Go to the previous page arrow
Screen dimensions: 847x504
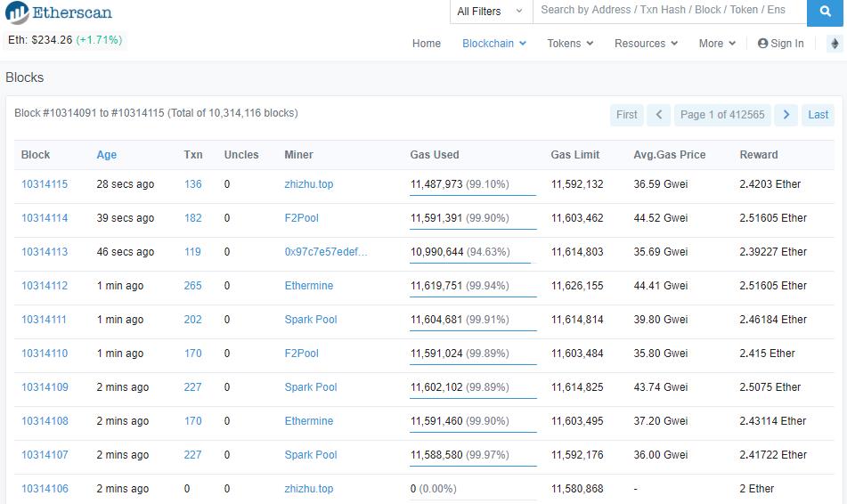[658, 115]
